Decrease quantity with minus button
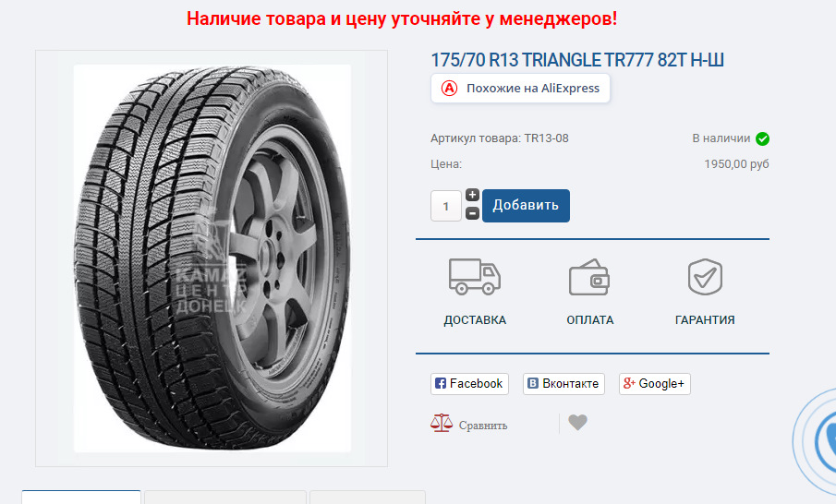Viewport: 836px width, 504px height. point(472,213)
